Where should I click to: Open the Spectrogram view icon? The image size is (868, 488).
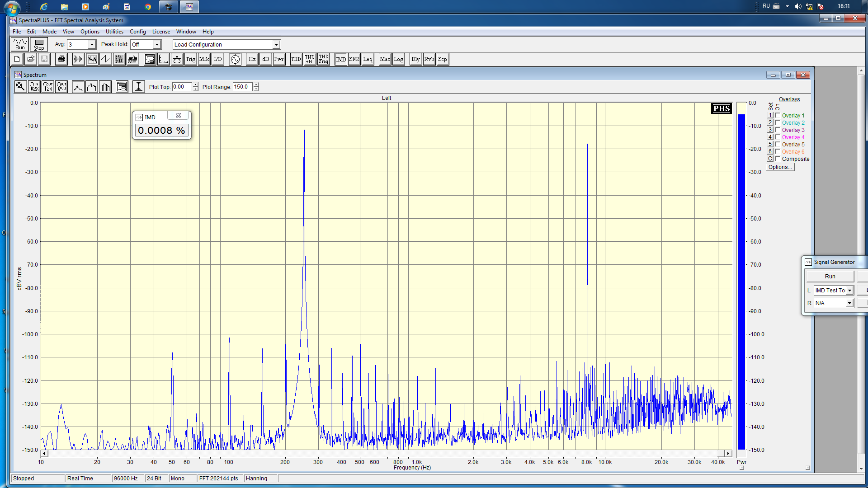pyautogui.click(x=119, y=59)
